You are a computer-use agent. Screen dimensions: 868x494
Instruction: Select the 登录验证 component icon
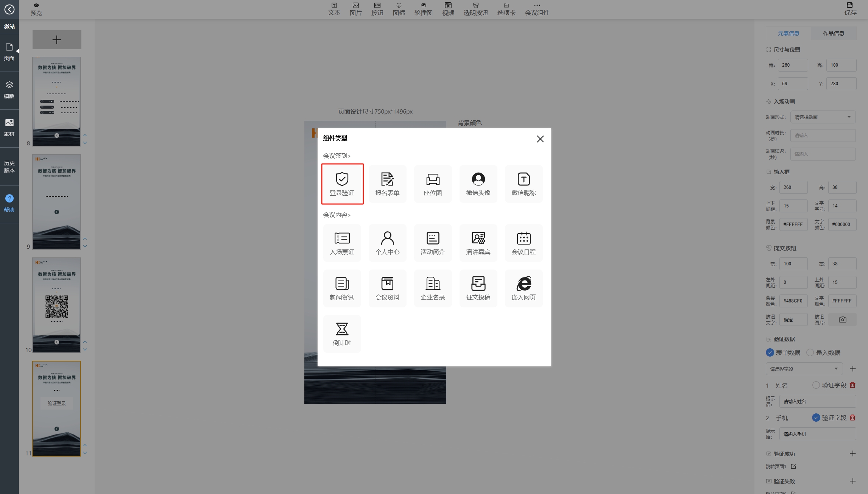tap(342, 184)
